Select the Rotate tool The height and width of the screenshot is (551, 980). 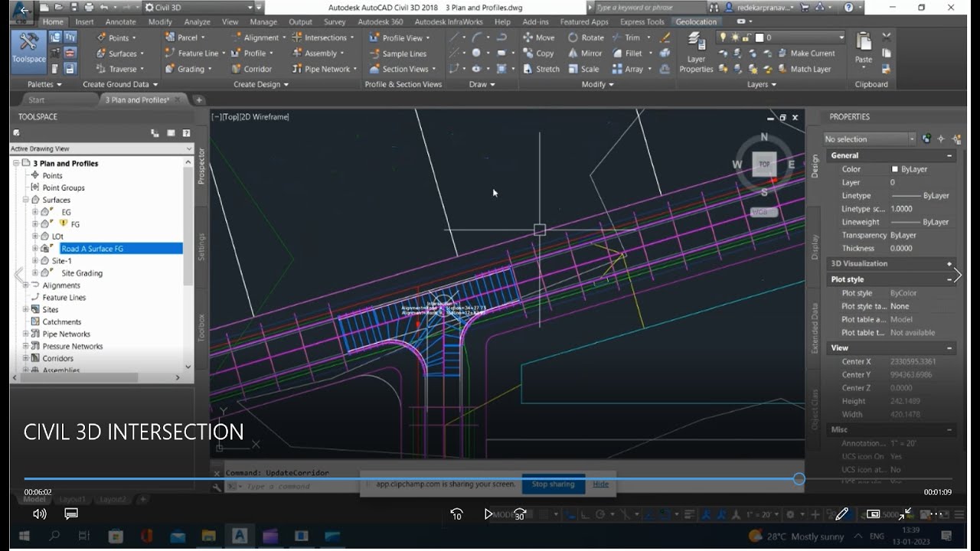pos(586,37)
